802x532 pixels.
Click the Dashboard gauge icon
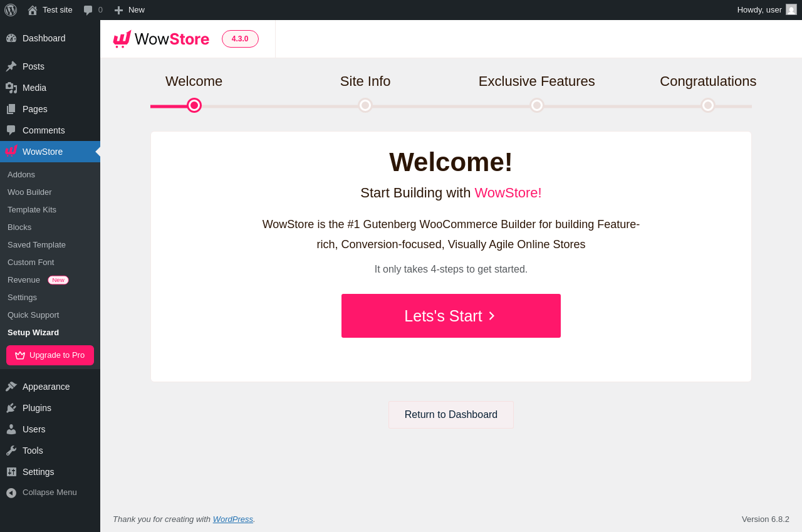(11, 38)
